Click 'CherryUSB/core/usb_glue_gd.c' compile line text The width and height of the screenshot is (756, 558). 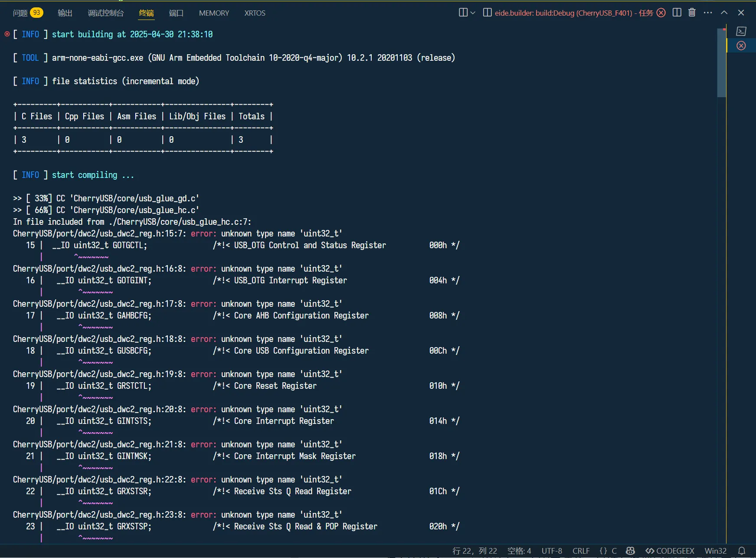134,198
